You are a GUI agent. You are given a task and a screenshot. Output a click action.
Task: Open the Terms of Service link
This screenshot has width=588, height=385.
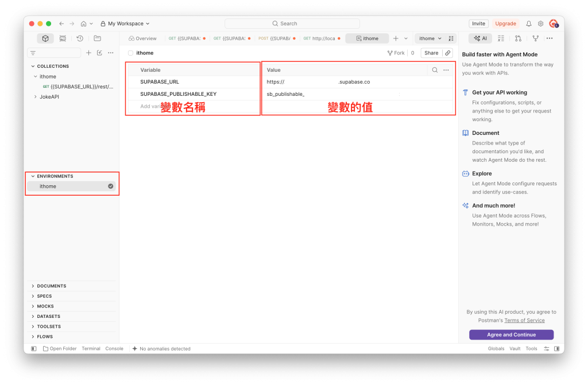click(x=524, y=321)
